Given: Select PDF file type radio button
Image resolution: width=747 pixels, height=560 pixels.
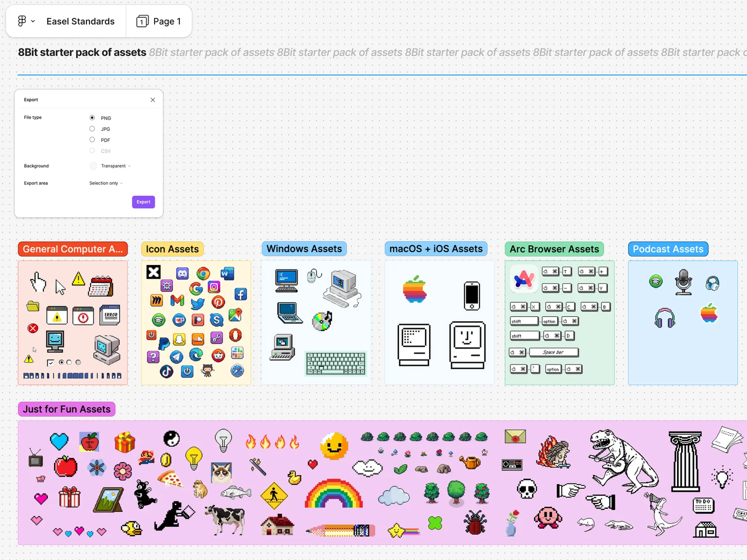Looking at the screenshot, I should pos(92,140).
